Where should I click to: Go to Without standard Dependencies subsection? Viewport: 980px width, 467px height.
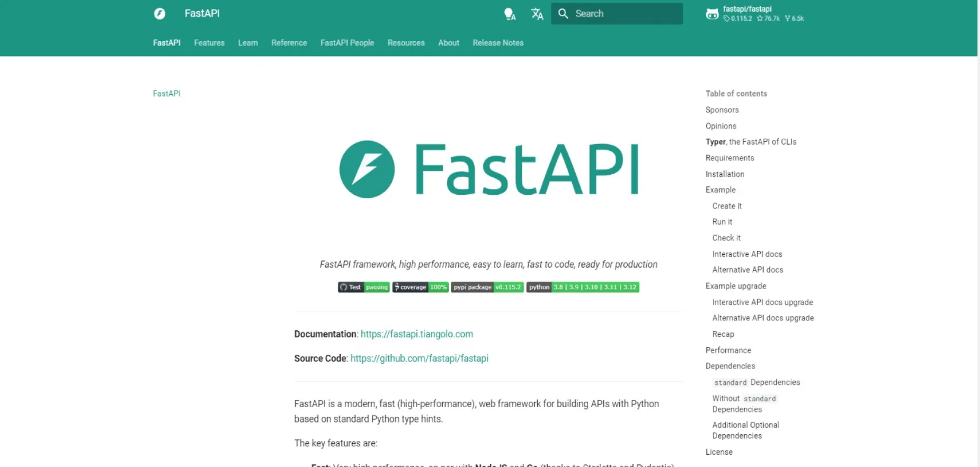744,404
